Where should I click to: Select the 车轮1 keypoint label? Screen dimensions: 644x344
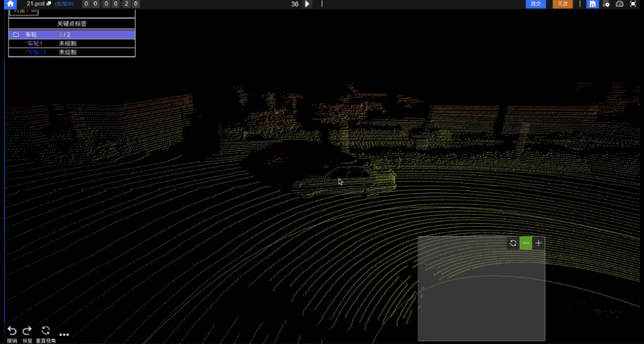point(34,44)
